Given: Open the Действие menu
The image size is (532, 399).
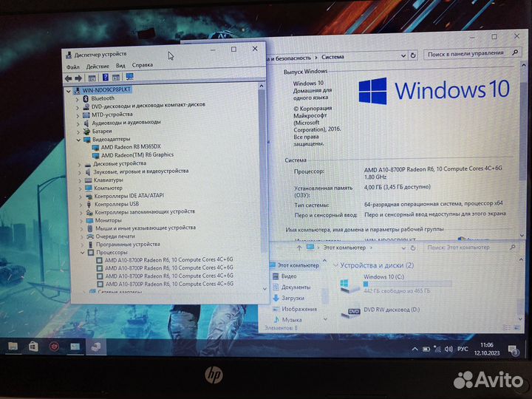Looking at the screenshot, I should pyautogui.click(x=98, y=66).
